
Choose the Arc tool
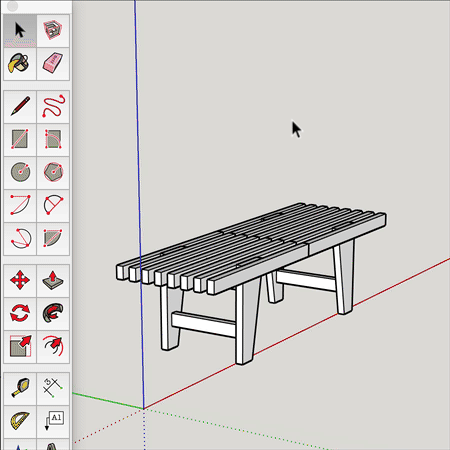tap(20, 205)
